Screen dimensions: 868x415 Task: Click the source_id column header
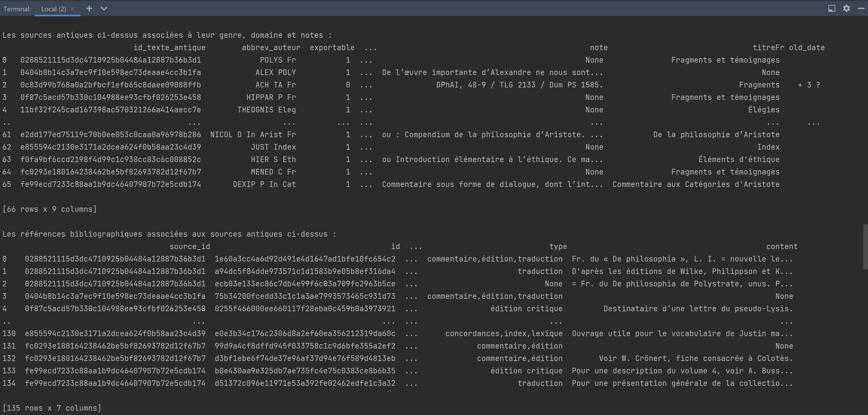pos(190,247)
